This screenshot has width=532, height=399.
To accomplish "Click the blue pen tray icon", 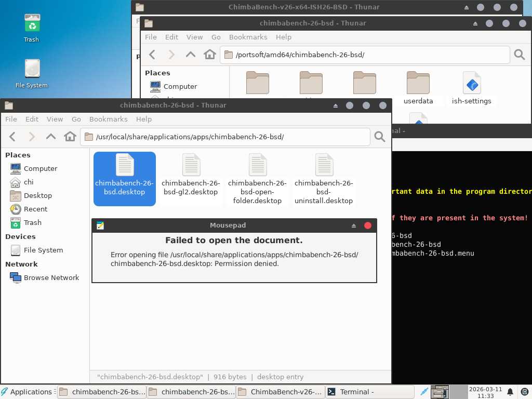I will tap(424, 392).
